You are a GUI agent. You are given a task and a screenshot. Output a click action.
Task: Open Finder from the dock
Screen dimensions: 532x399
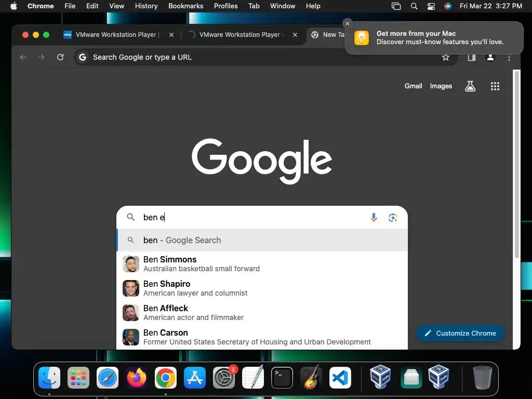(x=49, y=378)
